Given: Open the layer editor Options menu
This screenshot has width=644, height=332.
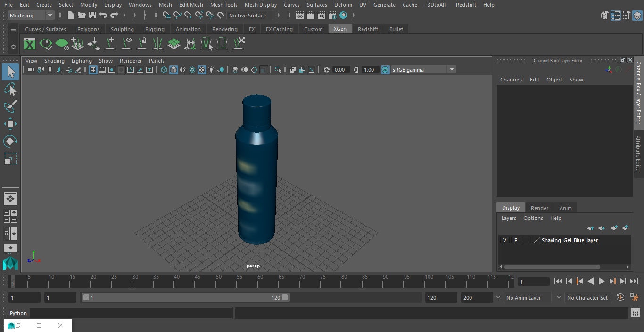Looking at the screenshot, I should pos(533,218).
